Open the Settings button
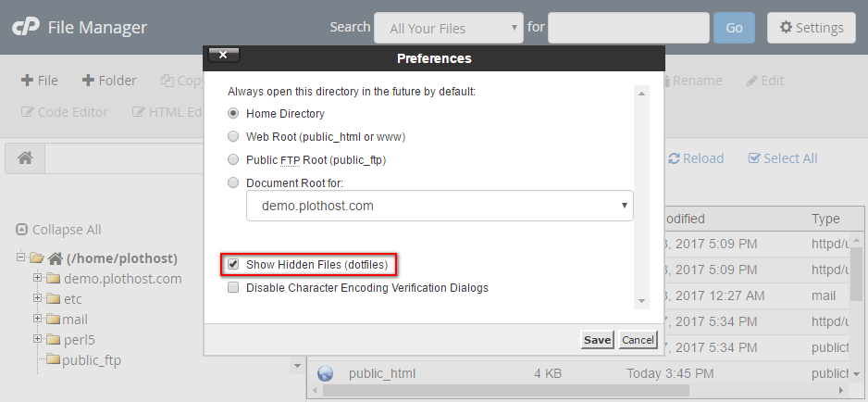This screenshot has width=868, height=402. (x=812, y=28)
